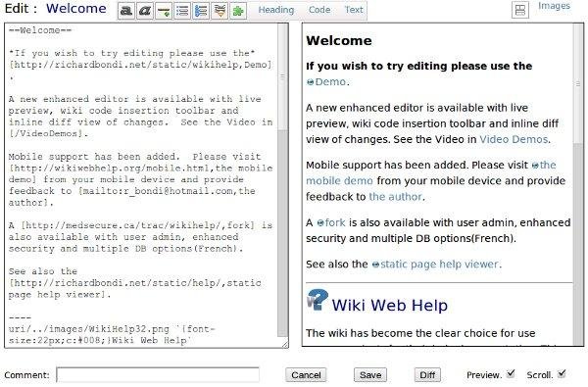Toggle the Scroll checkbox
The width and height of the screenshot is (588, 387).
click(x=562, y=373)
